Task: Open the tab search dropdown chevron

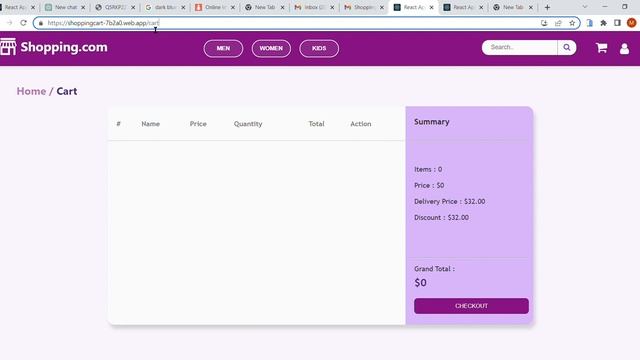Action: point(584,7)
